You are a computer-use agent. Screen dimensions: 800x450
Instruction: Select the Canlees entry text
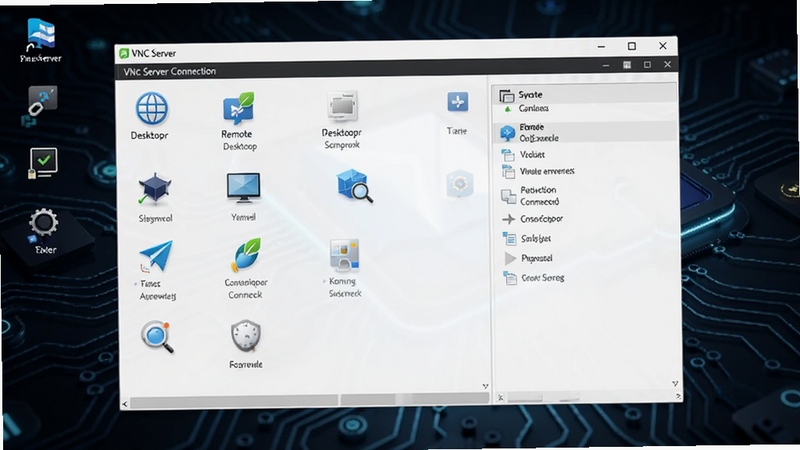click(x=534, y=108)
